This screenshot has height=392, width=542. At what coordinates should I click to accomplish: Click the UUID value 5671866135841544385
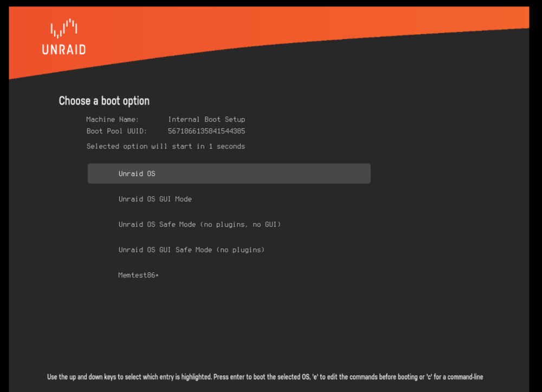pos(207,131)
